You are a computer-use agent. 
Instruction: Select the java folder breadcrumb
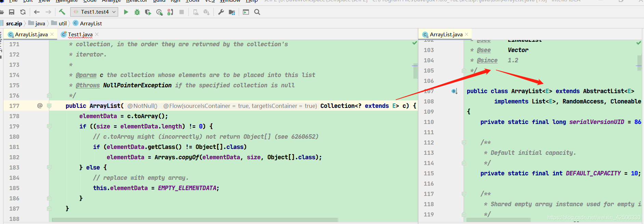point(37,23)
